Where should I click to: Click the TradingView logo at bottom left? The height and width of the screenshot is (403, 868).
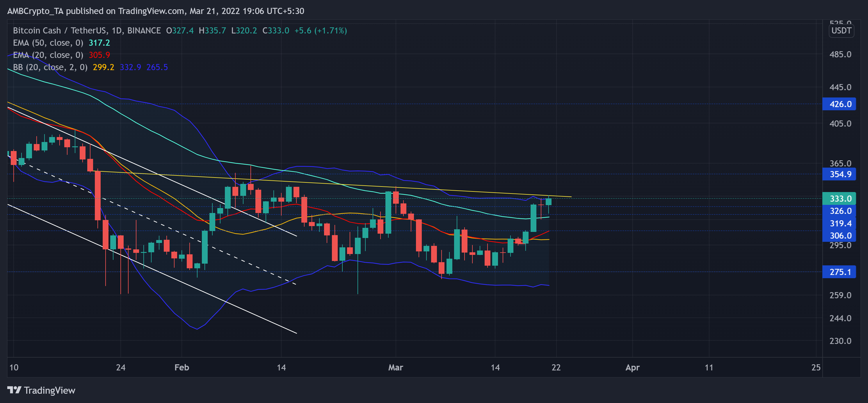coord(41,390)
